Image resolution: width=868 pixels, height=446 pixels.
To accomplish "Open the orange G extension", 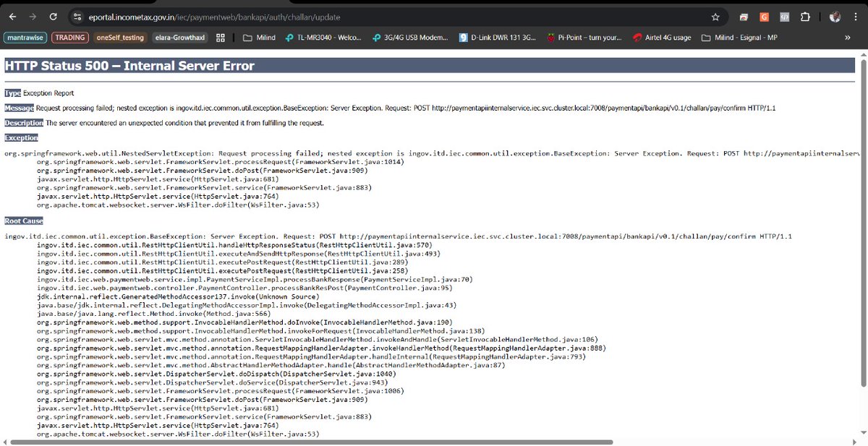I will point(764,17).
